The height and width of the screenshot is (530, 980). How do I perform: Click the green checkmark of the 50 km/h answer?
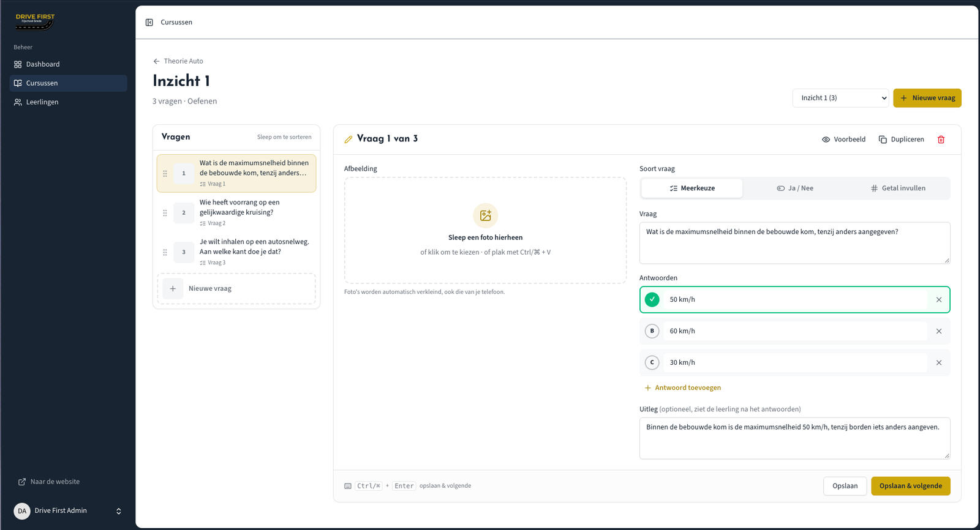tap(652, 300)
